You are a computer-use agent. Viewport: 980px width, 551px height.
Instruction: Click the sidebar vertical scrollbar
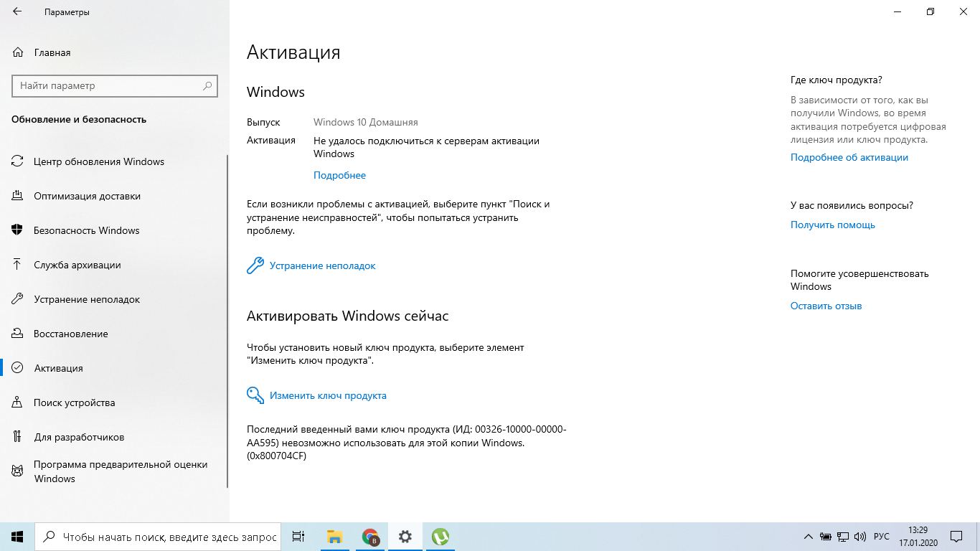(x=228, y=321)
